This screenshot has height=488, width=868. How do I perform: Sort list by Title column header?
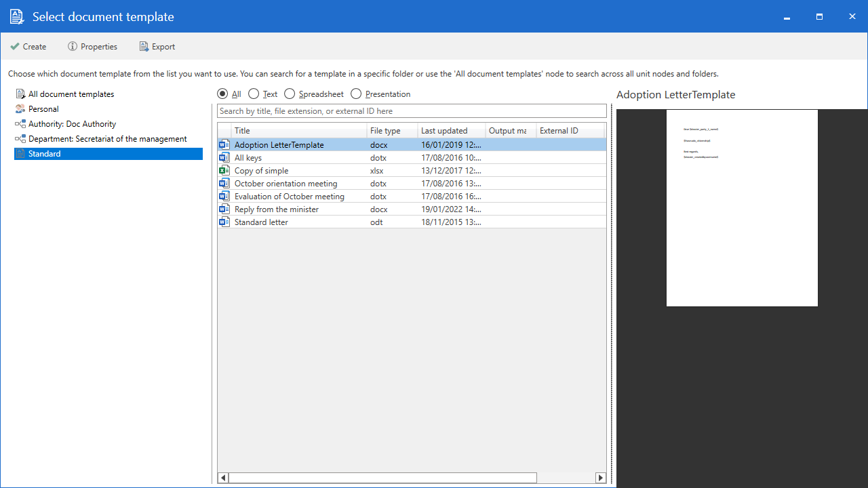[x=299, y=131]
